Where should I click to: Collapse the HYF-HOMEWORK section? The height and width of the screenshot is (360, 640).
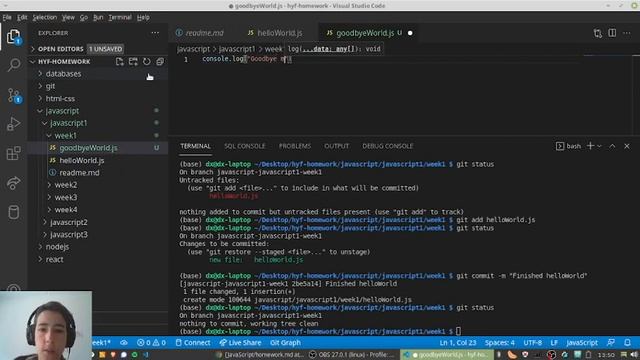pyautogui.click(x=64, y=62)
